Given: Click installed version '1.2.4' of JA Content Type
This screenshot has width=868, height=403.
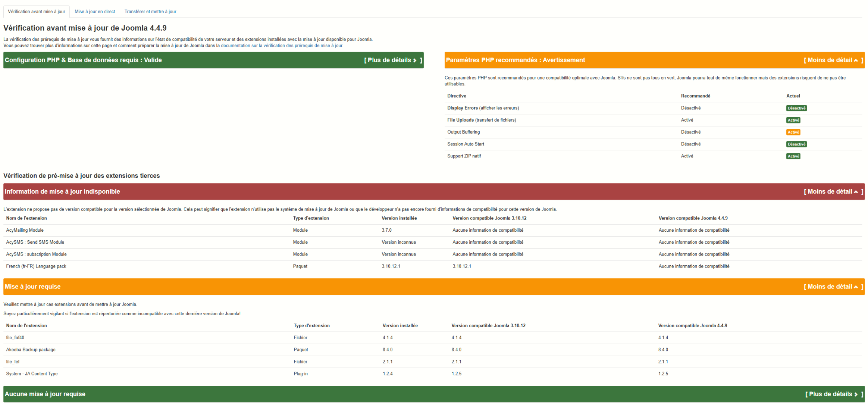Looking at the screenshot, I should click(x=388, y=374).
